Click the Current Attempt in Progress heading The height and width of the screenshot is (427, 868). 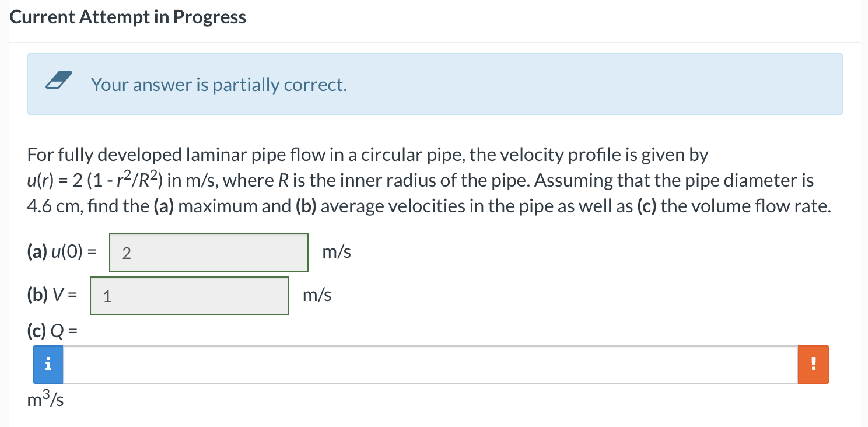coord(128,16)
